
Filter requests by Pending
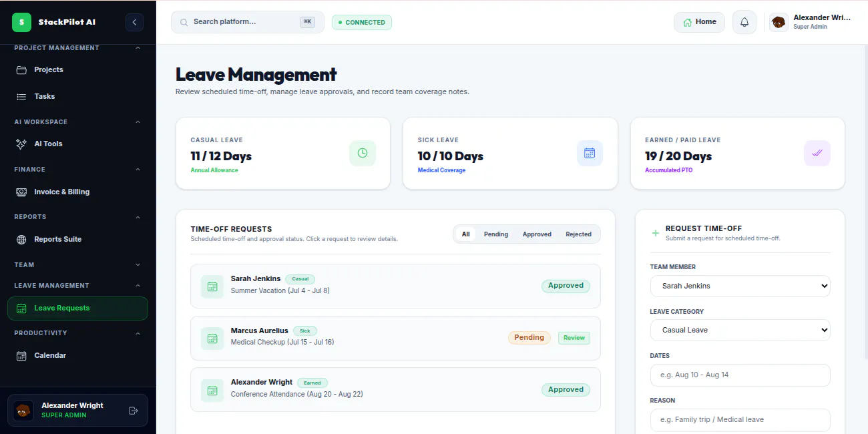coord(496,234)
